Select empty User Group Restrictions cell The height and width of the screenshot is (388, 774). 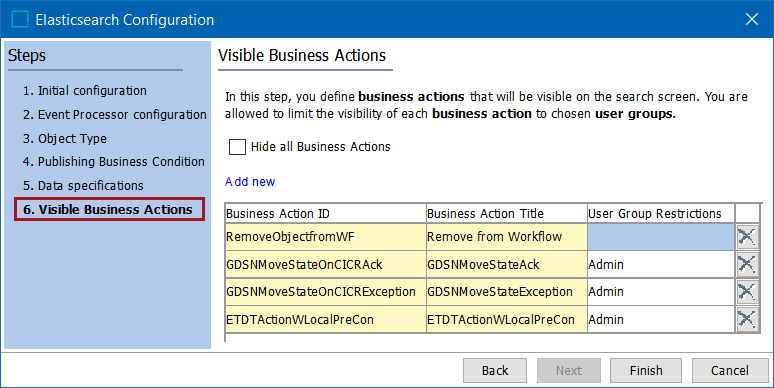tap(660, 237)
